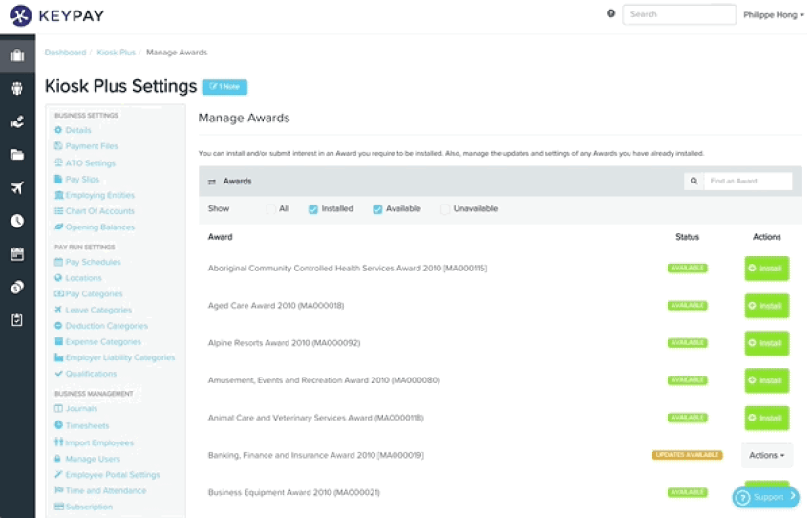812x518 pixels.
Task: Click the clock icon in sidebar
Action: (x=17, y=221)
